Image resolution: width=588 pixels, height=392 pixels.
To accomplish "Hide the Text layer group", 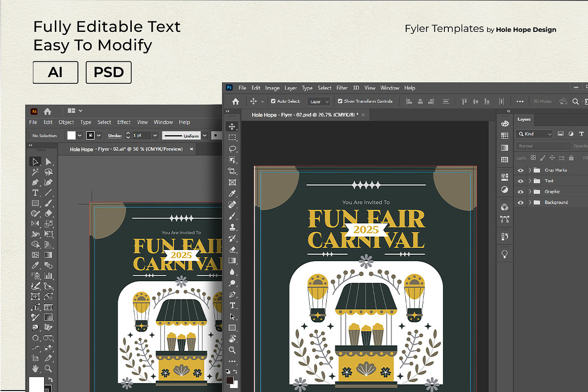I will [520, 181].
